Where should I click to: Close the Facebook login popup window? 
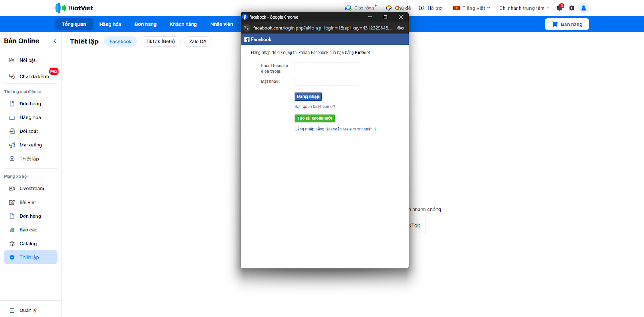(400, 17)
